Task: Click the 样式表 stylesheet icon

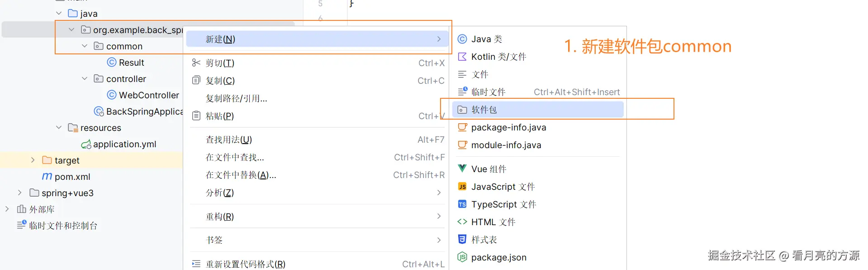Action: point(462,239)
